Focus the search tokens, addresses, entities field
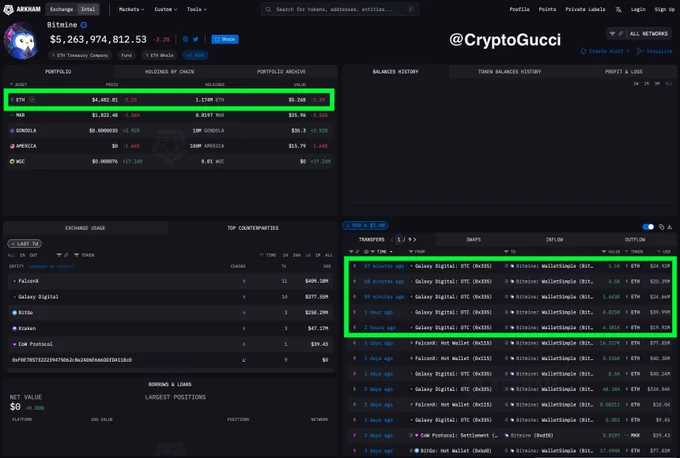 [x=340, y=9]
